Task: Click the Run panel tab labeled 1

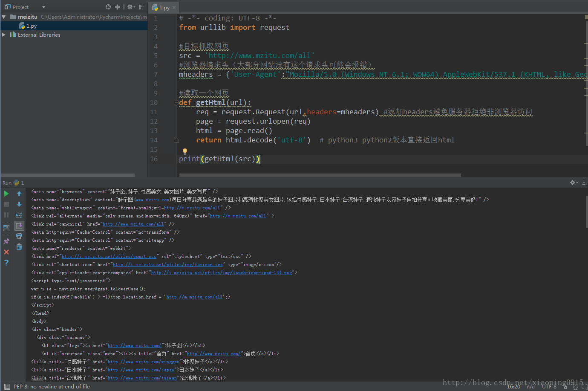Action: click(19, 182)
